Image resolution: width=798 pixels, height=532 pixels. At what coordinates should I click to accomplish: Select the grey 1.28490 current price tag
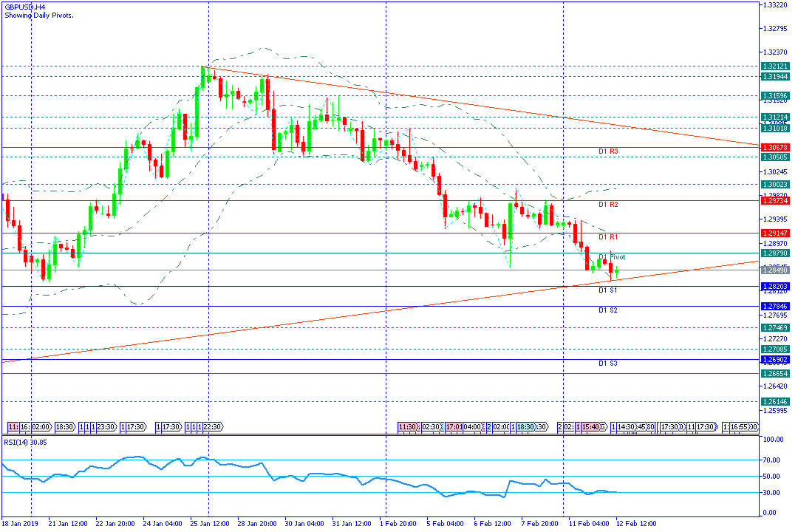[775, 270]
